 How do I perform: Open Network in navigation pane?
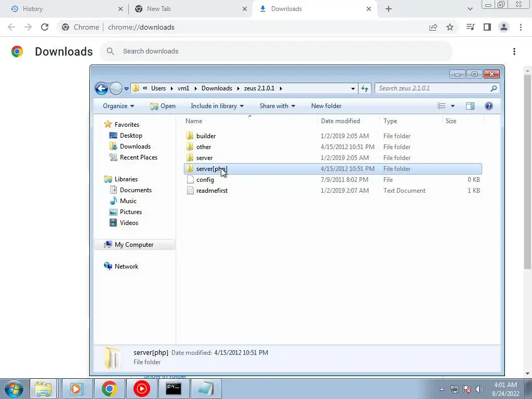126,267
